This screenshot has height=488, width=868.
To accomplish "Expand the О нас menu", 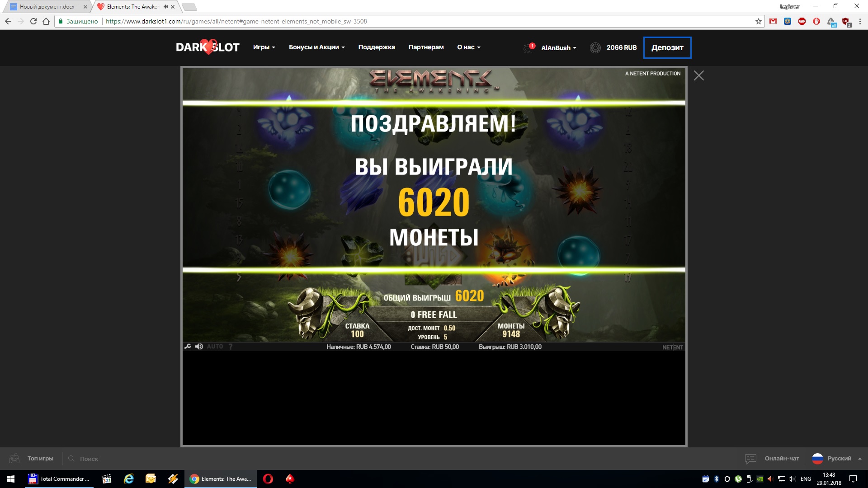I will point(469,47).
